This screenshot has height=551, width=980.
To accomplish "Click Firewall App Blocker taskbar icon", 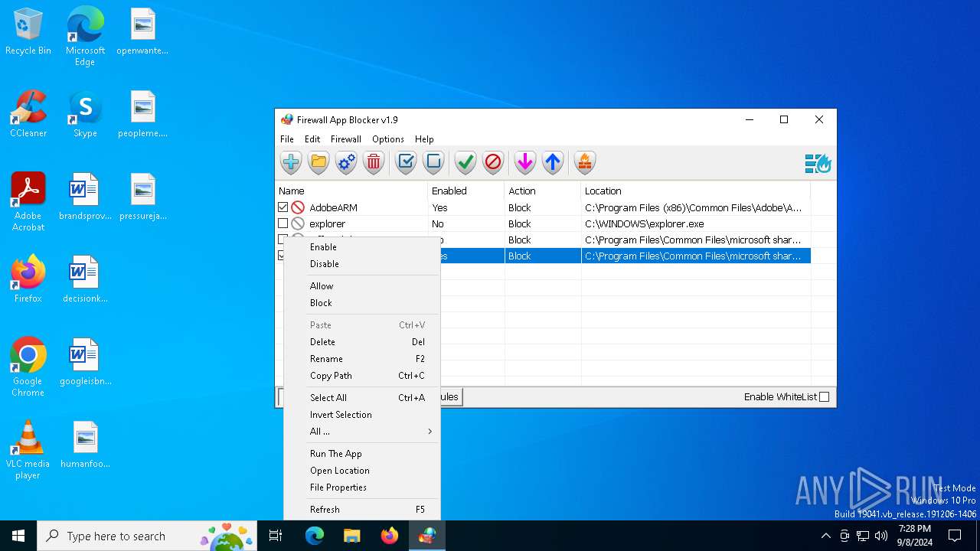I will point(427,536).
